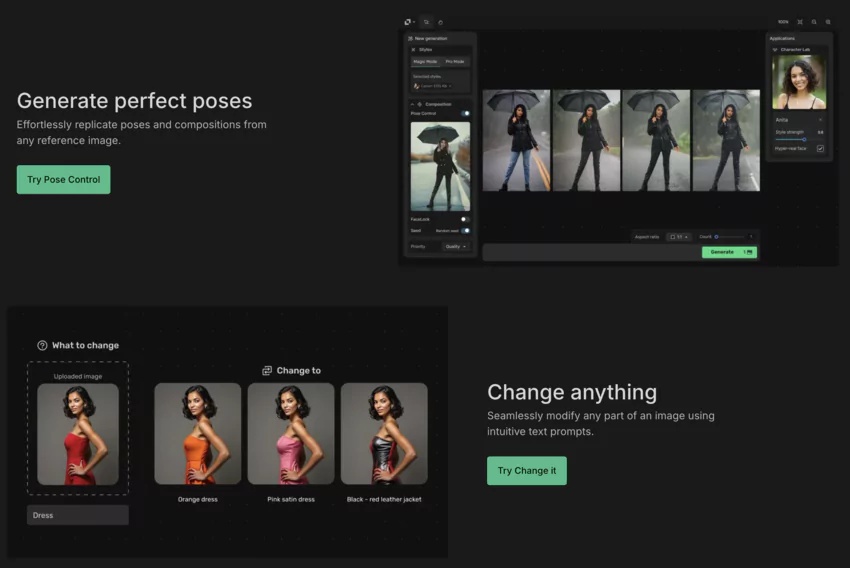Click the Try Pose Control button
The height and width of the screenshot is (568, 850).
63,179
